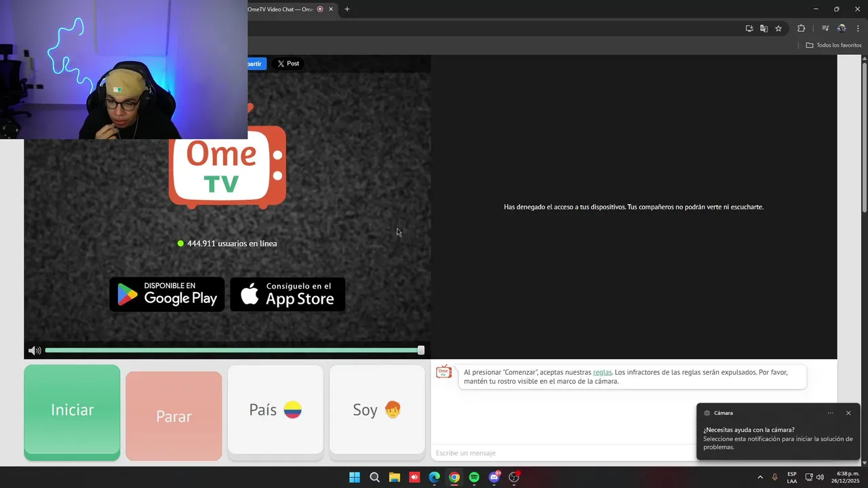The width and height of the screenshot is (868, 488).
Task: Open the App Store download badge
Action: point(288,294)
